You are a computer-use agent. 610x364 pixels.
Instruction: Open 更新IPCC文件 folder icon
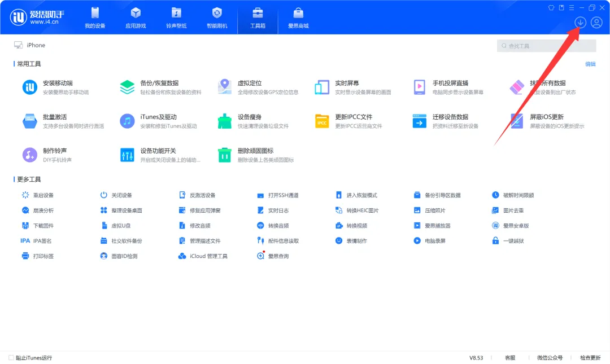322,121
